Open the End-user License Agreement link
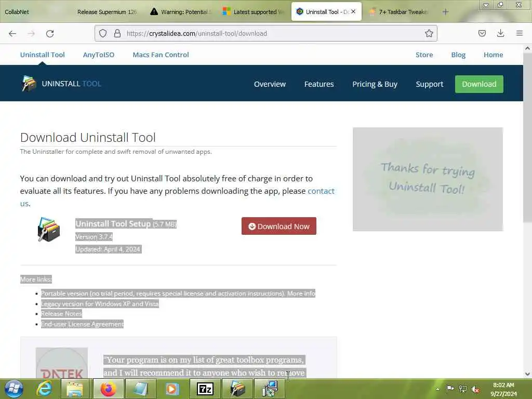Viewport: 532px width, 399px height. [82, 324]
